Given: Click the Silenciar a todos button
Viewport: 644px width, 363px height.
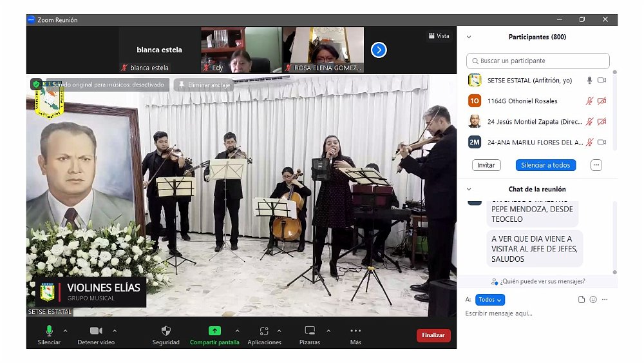Looking at the screenshot, I should click(545, 165).
